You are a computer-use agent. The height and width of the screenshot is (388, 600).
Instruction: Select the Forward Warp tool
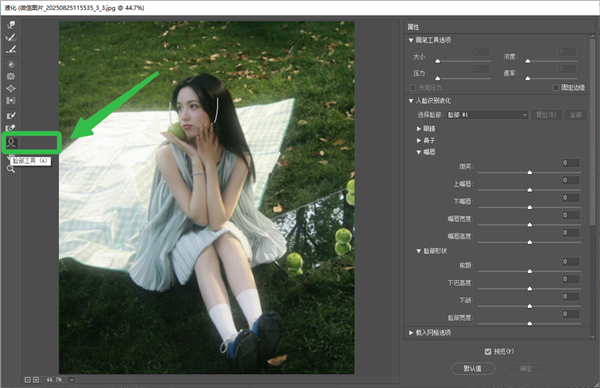pyautogui.click(x=11, y=25)
